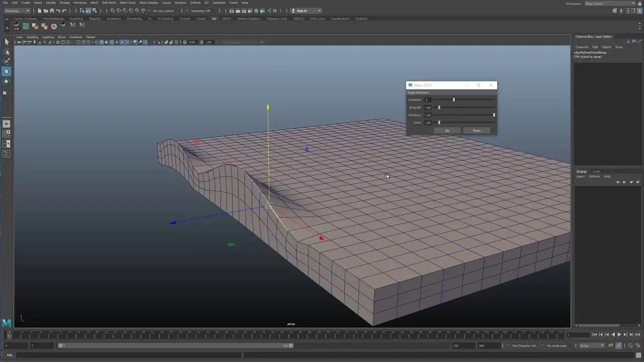Open the Mesh Tools menu
Image resolution: width=644 pixels, height=362 pixels.
pos(128,3)
